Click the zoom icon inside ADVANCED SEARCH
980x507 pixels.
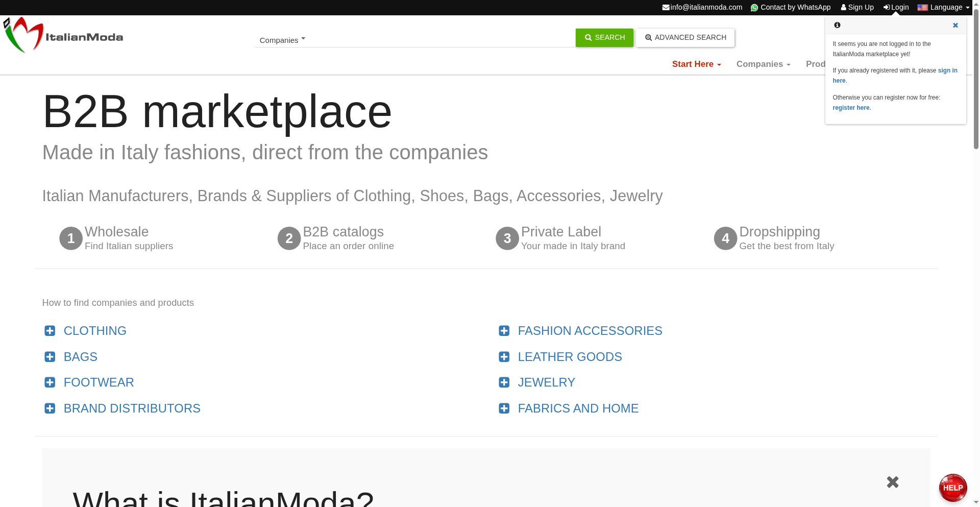pos(648,38)
